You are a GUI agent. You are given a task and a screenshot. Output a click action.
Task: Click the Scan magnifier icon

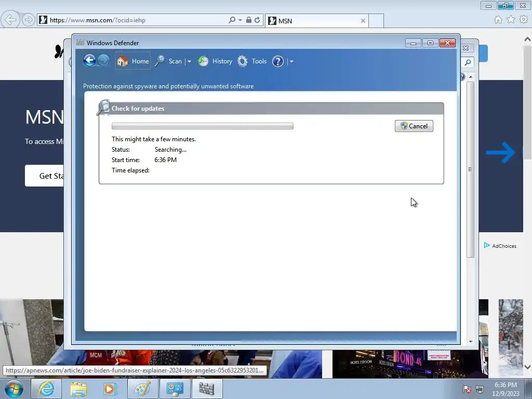pyautogui.click(x=160, y=61)
